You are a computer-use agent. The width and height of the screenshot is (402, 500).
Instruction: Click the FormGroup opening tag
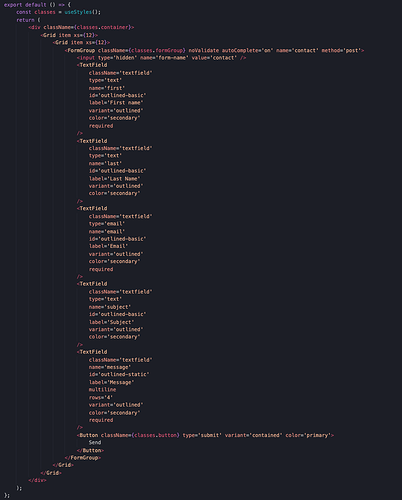214,50
